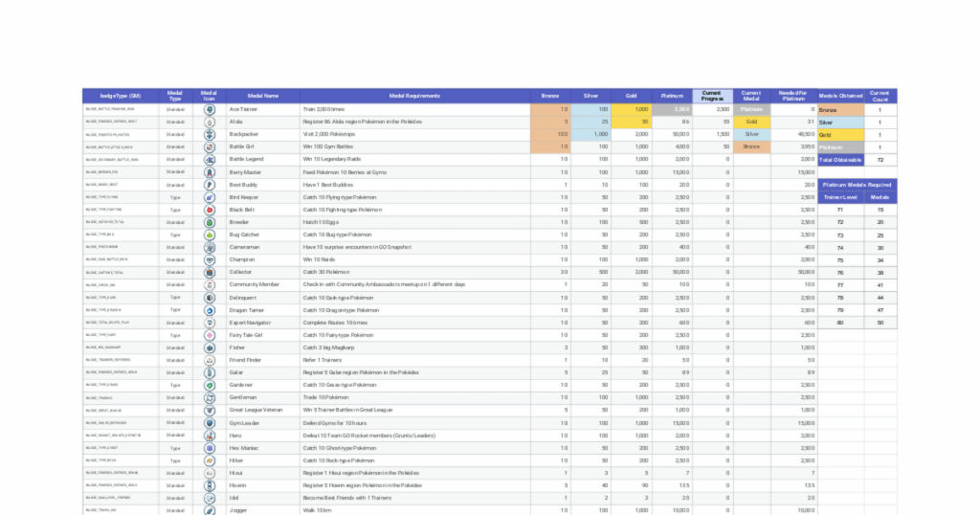Click the Ace Trainer medal icon
The width and height of the screenshot is (980, 515).
(210, 109)
